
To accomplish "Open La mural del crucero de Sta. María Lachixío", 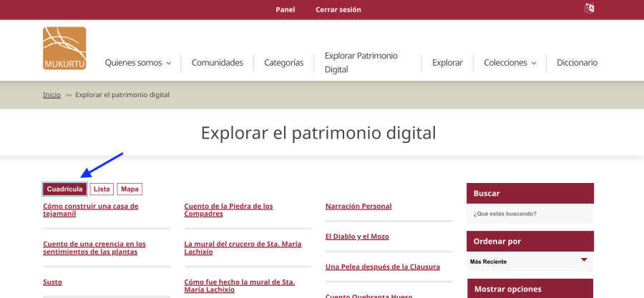I will pyautogui.click(x=243, y=248).
